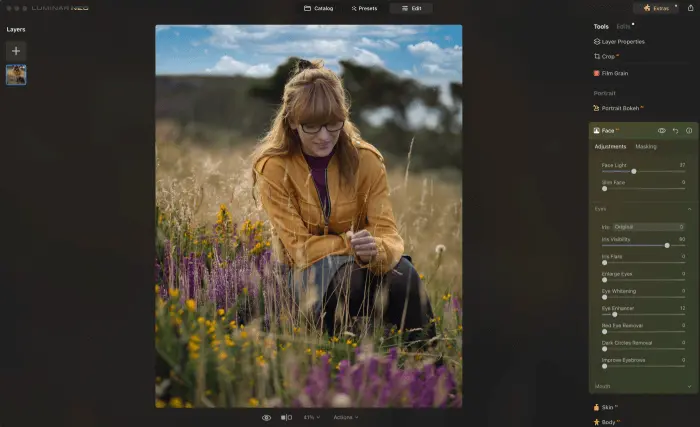Viewport: 700px width, 427px height.
Task: Open the 41% zoom dropdown
Action: tap(312, 418)
